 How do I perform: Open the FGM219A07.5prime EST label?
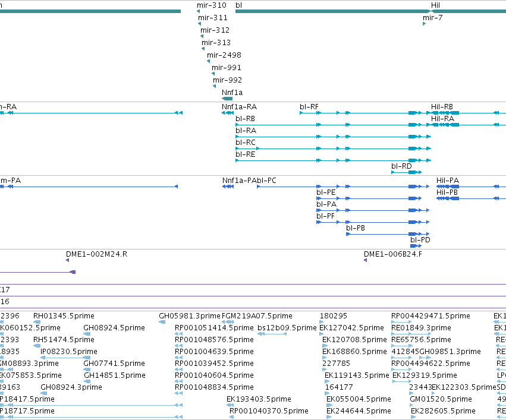tap(257, 316)
